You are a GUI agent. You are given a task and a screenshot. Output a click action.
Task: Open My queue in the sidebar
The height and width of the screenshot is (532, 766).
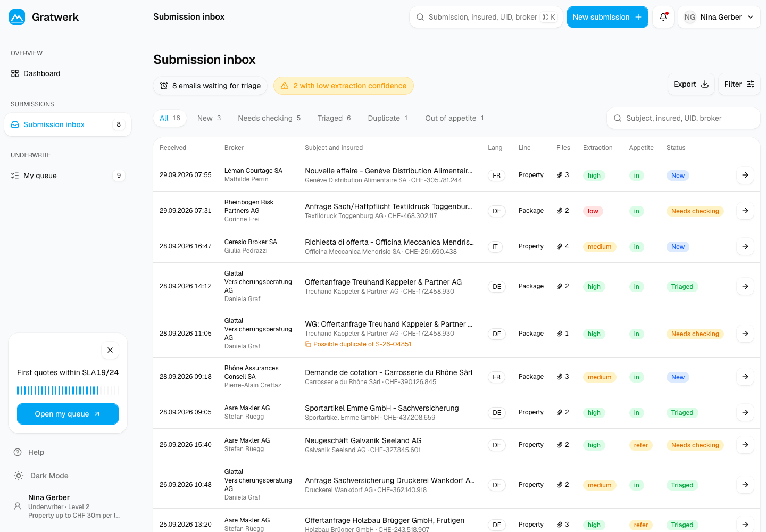68,176
